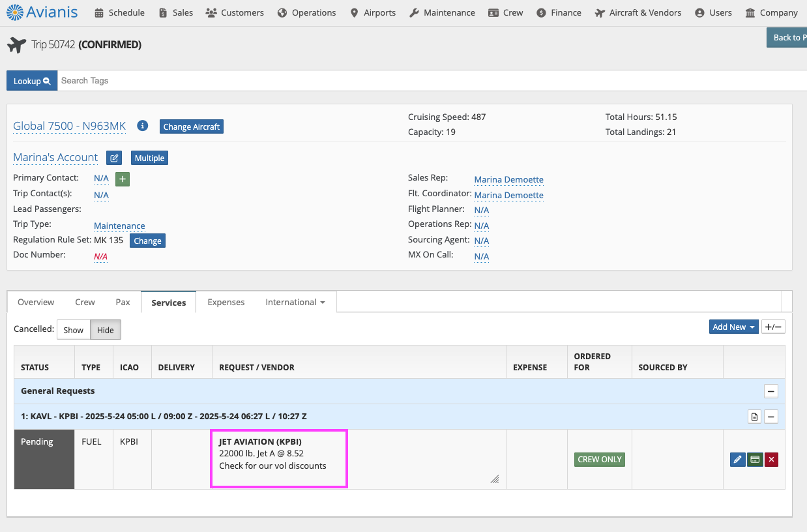Viewport: 807px width, 532px height.
Task: Click Sales Rep Marina Demoette
Action: (508, 179)
